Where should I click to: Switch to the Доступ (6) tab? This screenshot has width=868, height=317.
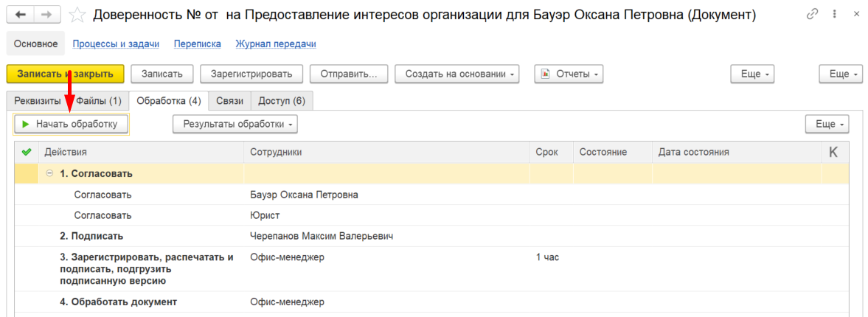click(x=282, y=101)
